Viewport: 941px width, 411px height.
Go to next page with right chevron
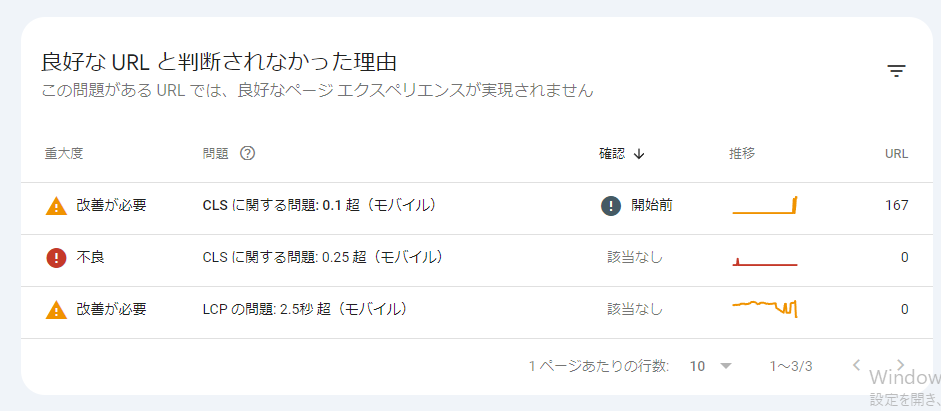[x=900, y=365]
